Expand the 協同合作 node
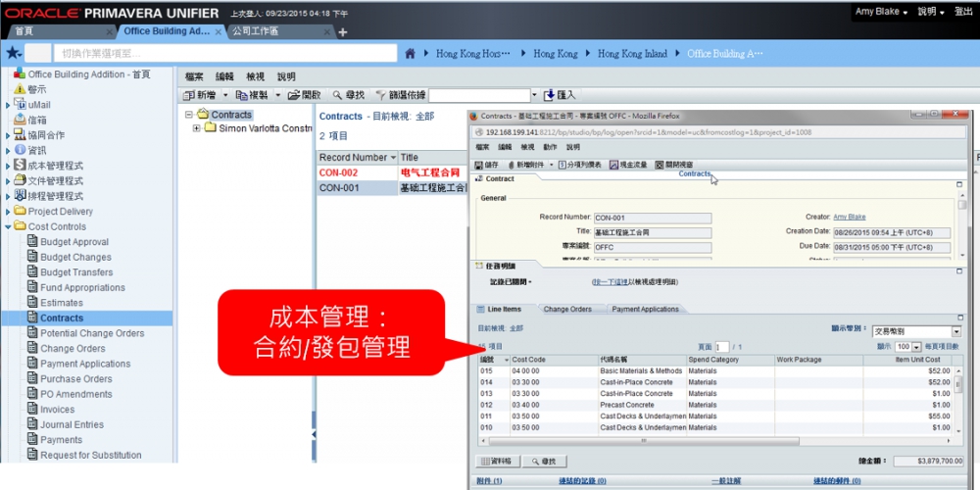 click(8, 135)
